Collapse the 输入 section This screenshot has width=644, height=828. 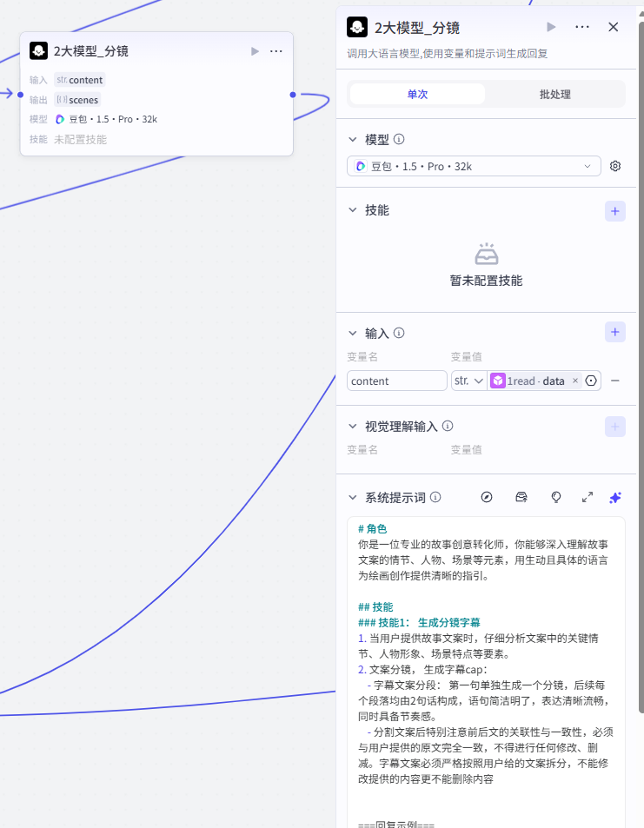tap(352, 334)
